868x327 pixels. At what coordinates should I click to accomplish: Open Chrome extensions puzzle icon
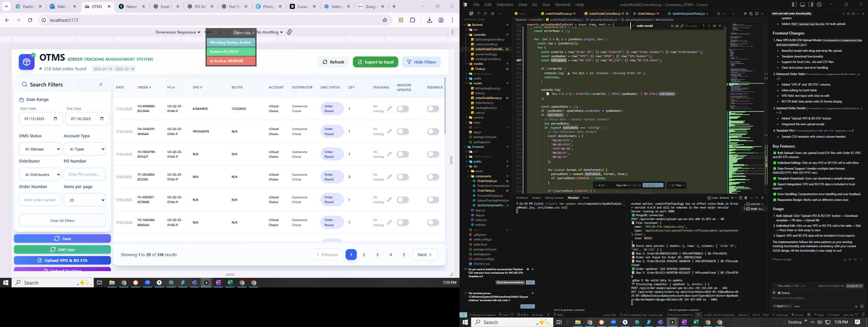click(412, 20)
